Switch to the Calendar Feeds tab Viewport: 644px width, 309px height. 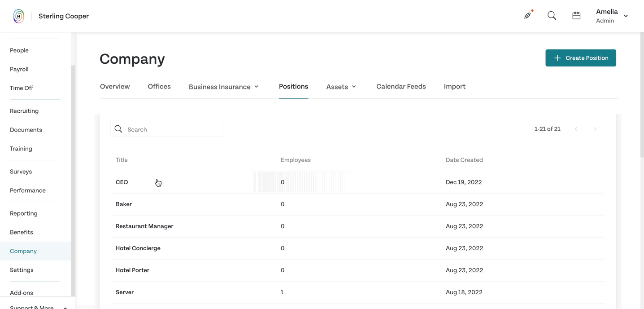tap(401, 86)
